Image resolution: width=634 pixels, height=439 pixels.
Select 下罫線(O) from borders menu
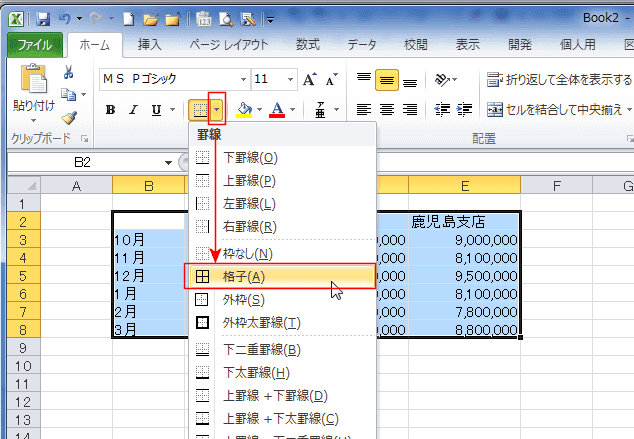(283, 158)
